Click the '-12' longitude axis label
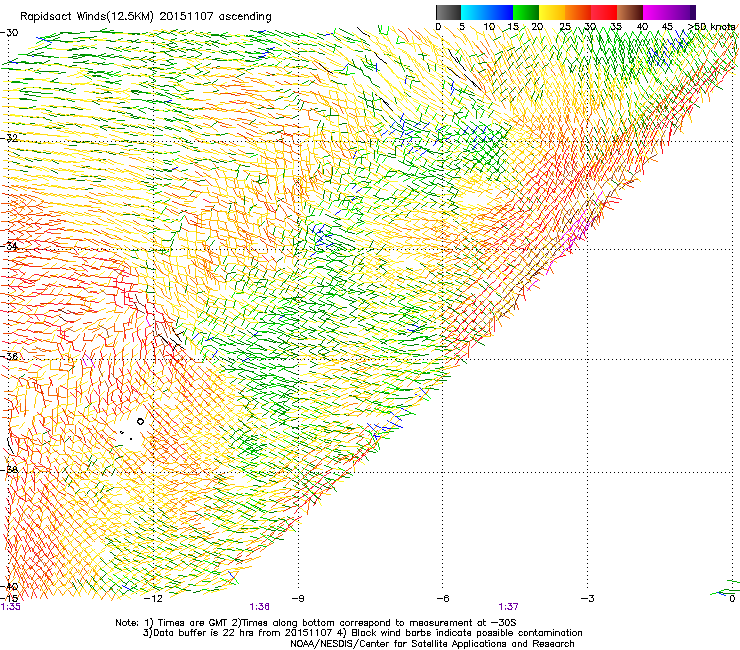Screen dimensions: 740x650 [x=153, y=599]
